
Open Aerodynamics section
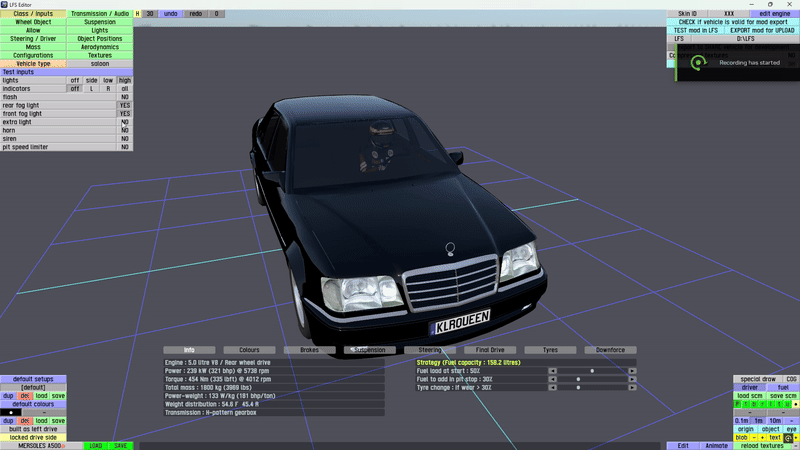100,47
